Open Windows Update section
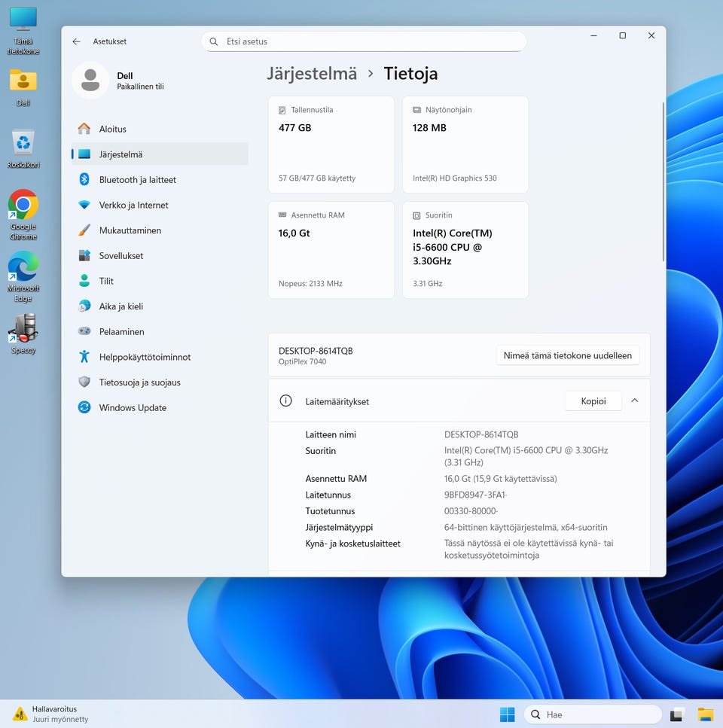This screenshot has width=723, height=728. 133,408
